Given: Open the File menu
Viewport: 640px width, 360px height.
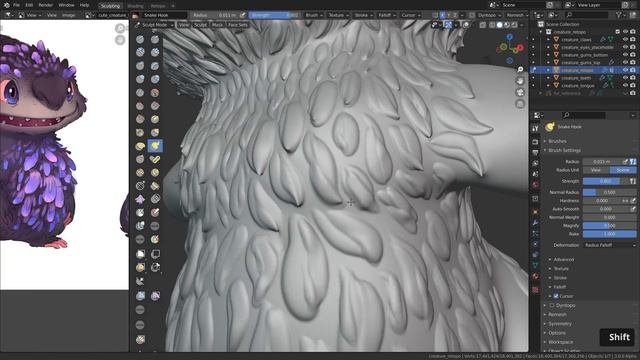Looking at the screenshot, I should (16, 5).
